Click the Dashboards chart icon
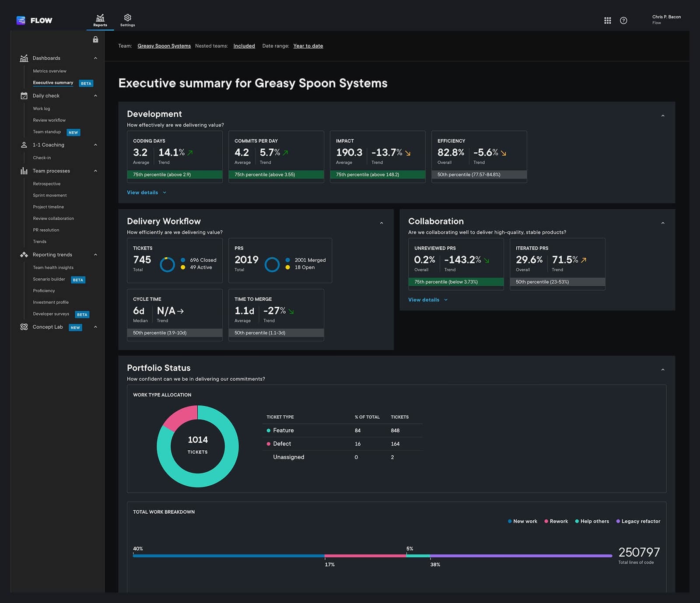 point(24,58)
